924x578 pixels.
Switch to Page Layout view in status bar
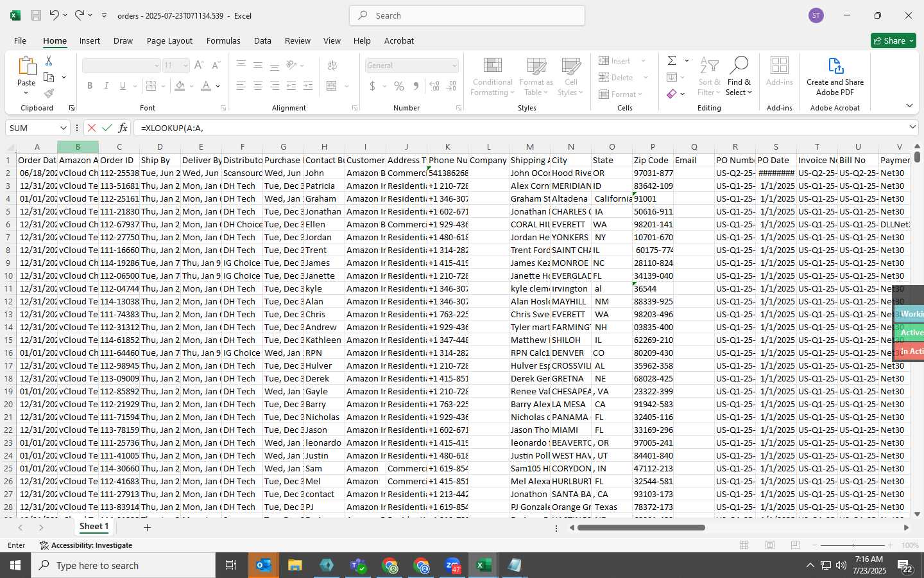(x=770, y=545)
